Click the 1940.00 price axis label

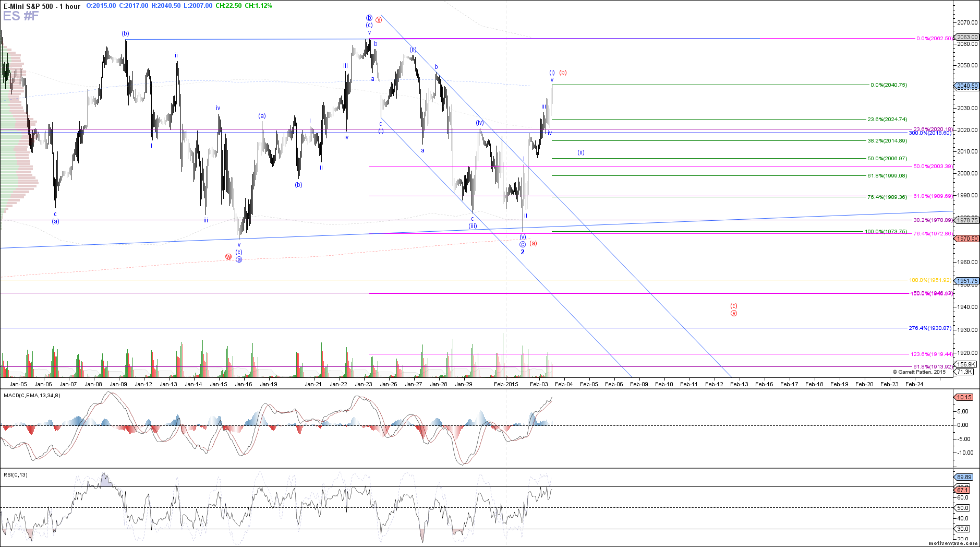(967, 307)
